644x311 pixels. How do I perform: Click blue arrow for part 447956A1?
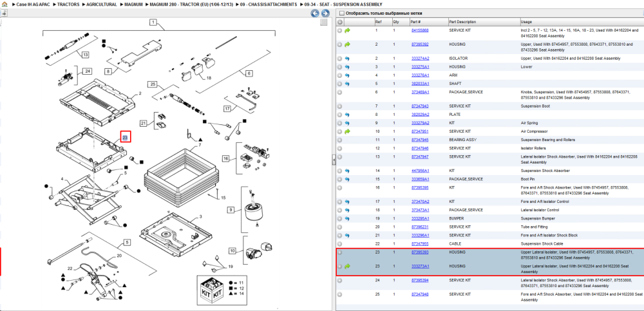coord(348,171)
